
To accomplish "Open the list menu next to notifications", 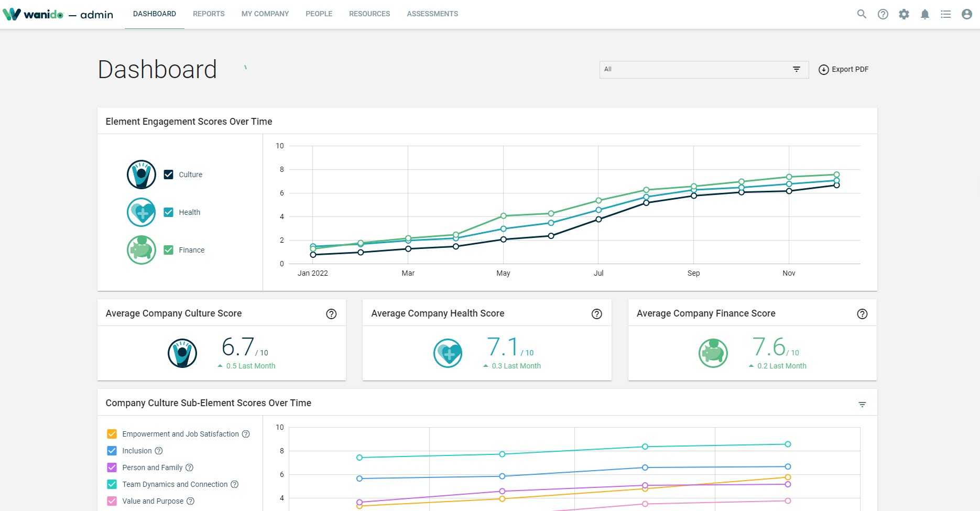I will click(x=945, y=14).
